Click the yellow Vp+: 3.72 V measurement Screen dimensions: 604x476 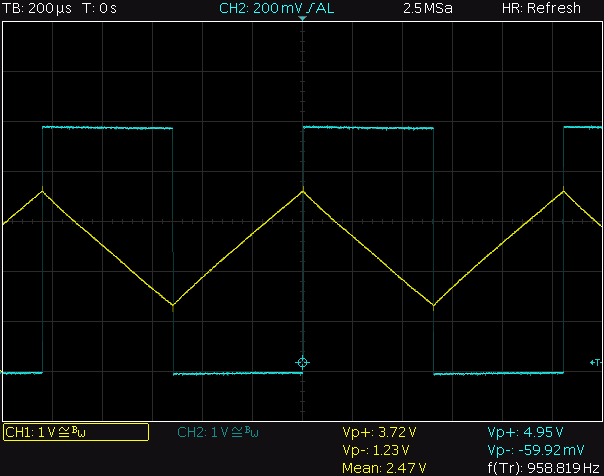tap(381, 432)
